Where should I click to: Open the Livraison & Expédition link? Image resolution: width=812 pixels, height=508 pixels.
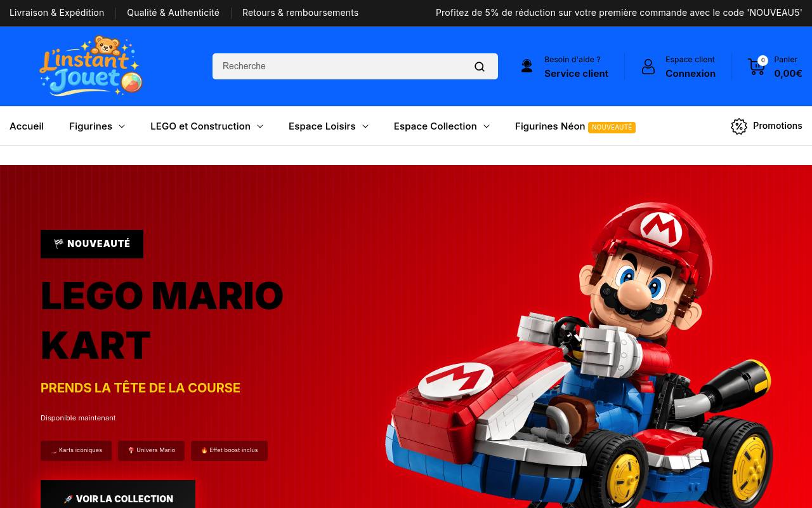[56, 13]
